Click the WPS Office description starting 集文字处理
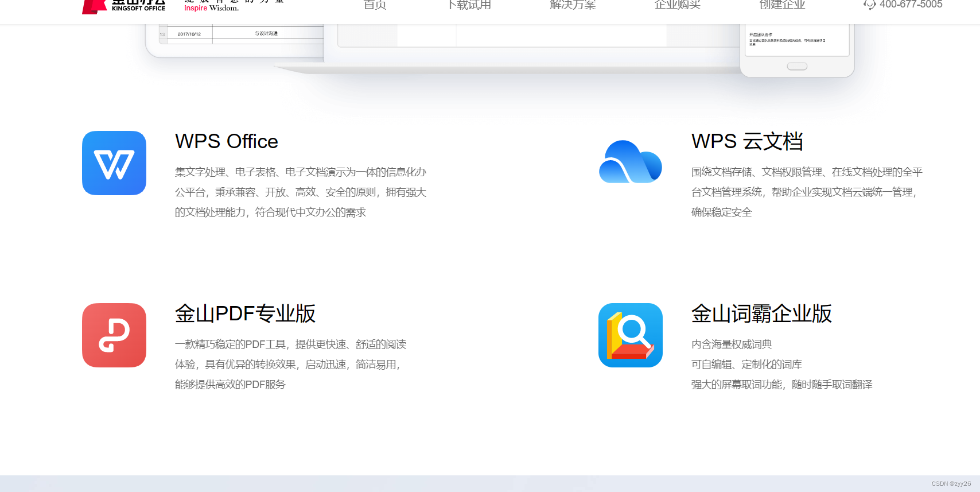Viewport: 980px width, 492px height. [x=301, y=192]
